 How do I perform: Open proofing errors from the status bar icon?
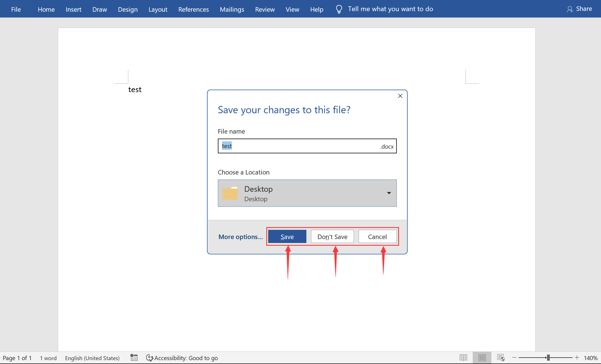[x=134, y=358]
